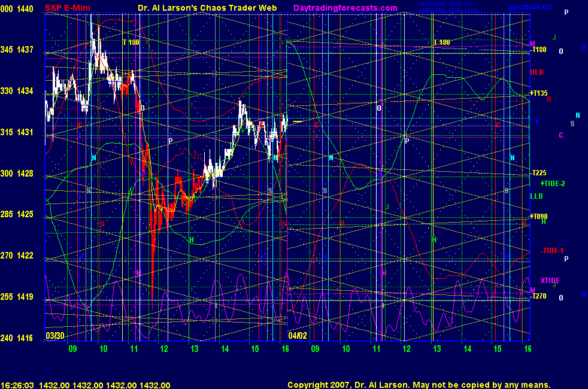The width and height of the screenshot is (588, 389).
Task: Select the 04/02 date marker
Action: point(298,336)
